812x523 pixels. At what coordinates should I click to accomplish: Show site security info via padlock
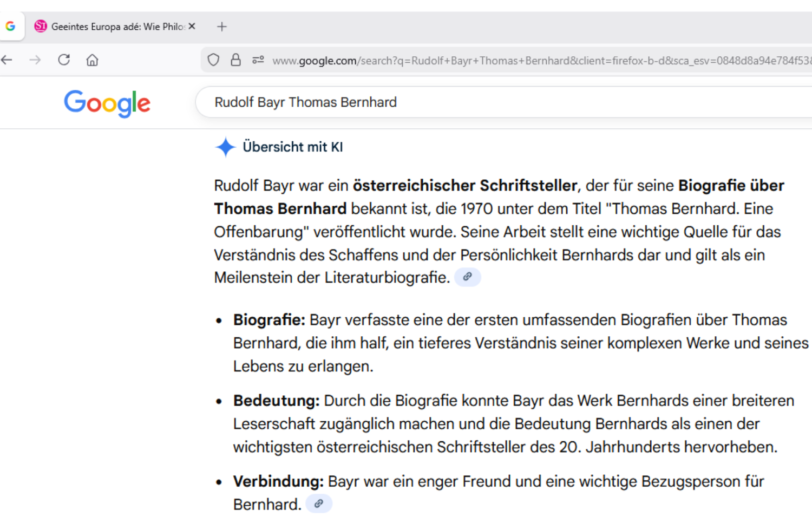[x=235, y=60]
